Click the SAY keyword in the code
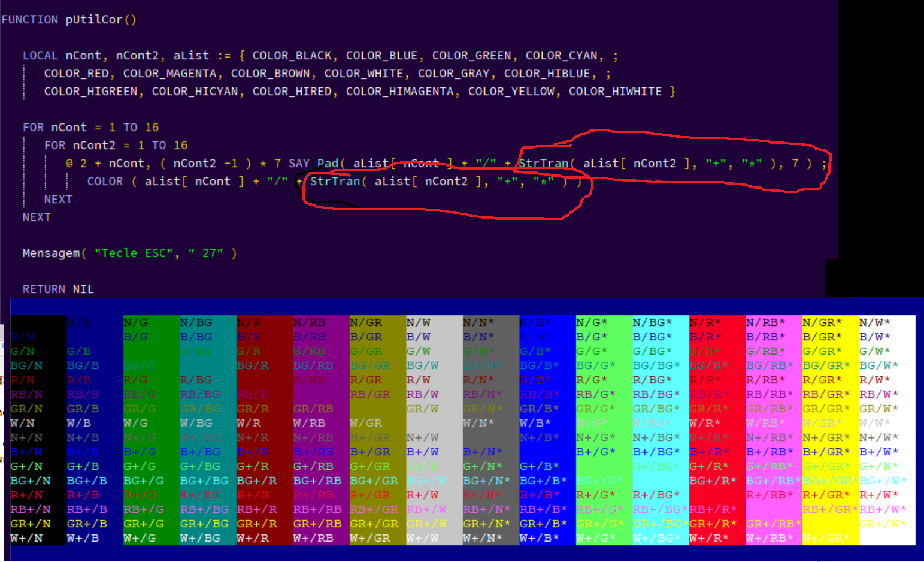Viewport: 924px width, 562px height. tap(299, 163)
